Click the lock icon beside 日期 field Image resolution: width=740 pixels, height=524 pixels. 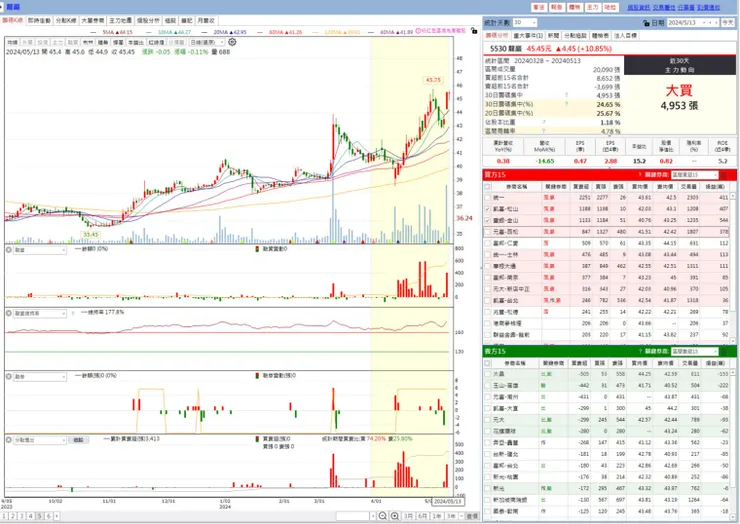tap(646, 23)
